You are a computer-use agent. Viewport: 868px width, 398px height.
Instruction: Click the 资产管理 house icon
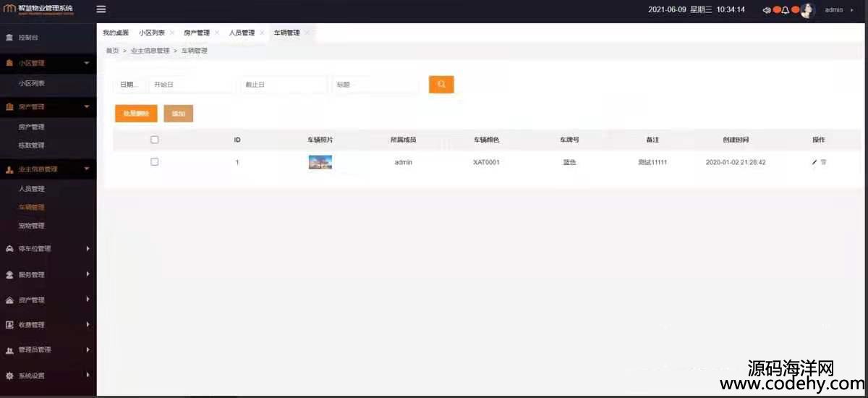[9, 300]
